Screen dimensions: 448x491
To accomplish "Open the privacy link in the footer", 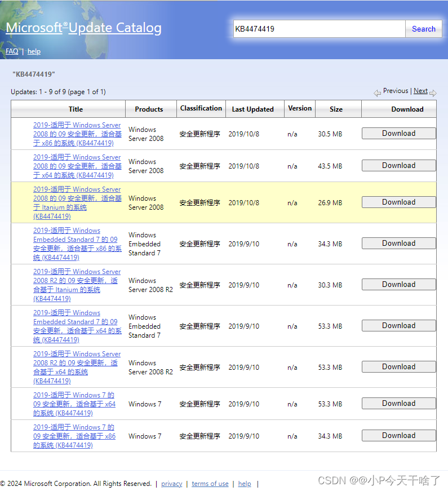I will pyautogui.click(x=171, y=484).
